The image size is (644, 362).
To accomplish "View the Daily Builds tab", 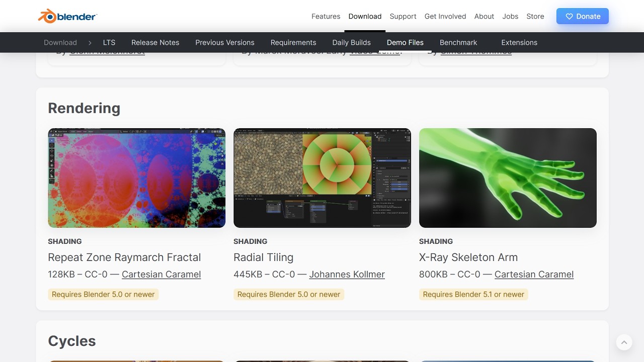I will point(352,43).
